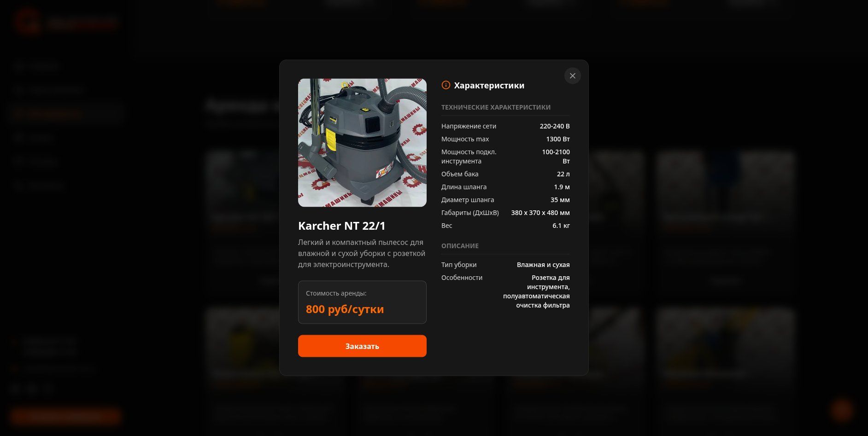The height and width of the screenshot is (436, 868).
Task: Click the 6.1 кг weight value
Action: (x=561, y=226)
